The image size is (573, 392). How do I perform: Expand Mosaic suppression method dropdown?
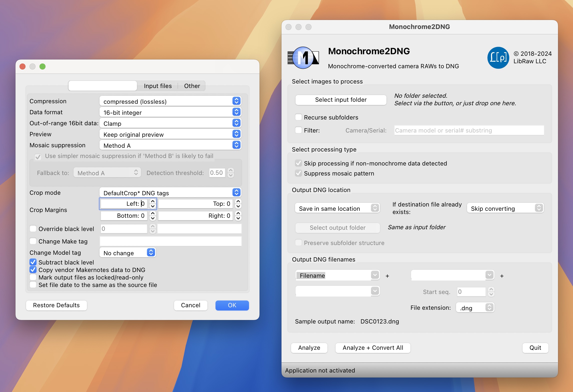coord(237,145)
